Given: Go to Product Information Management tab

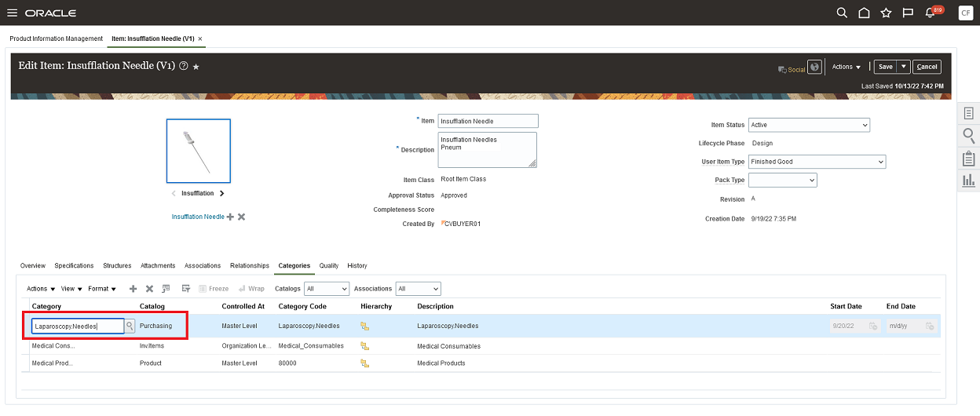Looking at the screenshot, I should pyautogui.click(x=56, y=38).
